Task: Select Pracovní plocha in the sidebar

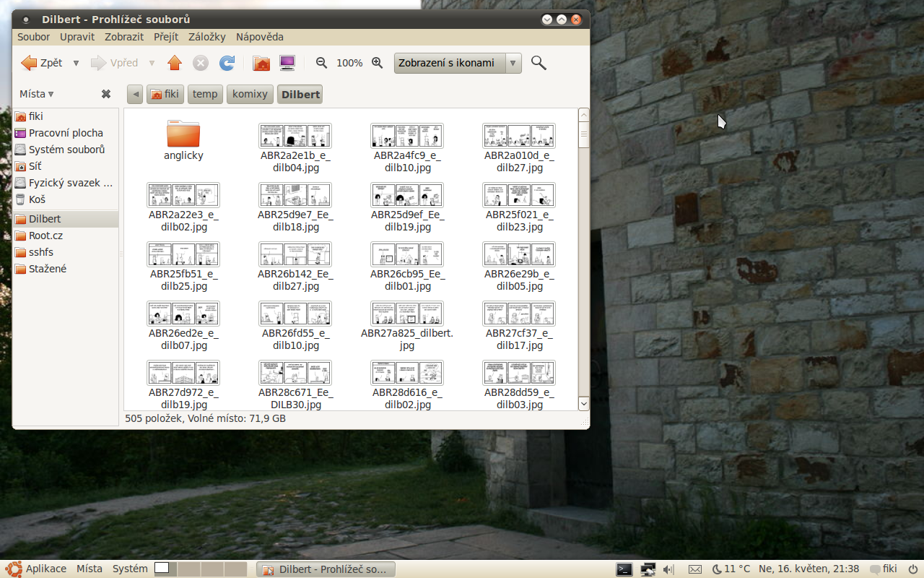Action: click(66, 133)
